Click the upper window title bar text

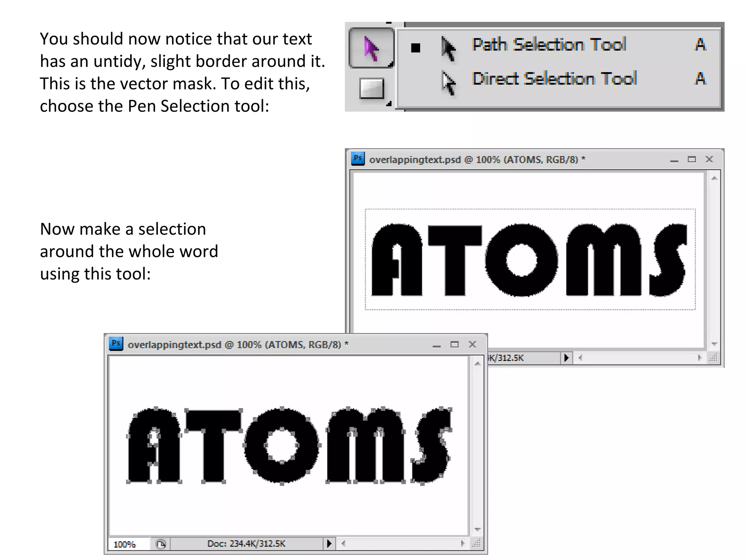pyautogui.click(x=477, y=160)
